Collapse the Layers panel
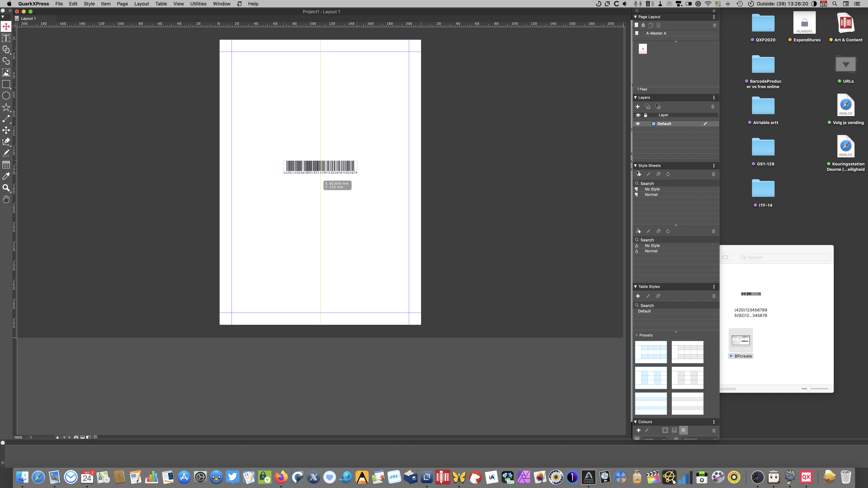The width and height of the screenshot is (868, 488). tap(636, 97)
